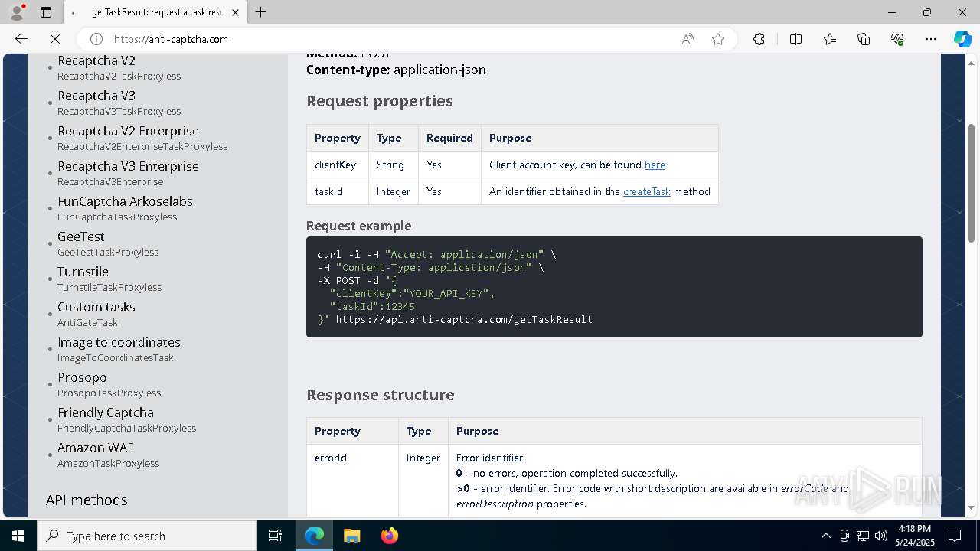Toggle Split screen view
Viewport: 980px width, 551px height.
coord(795,39)
